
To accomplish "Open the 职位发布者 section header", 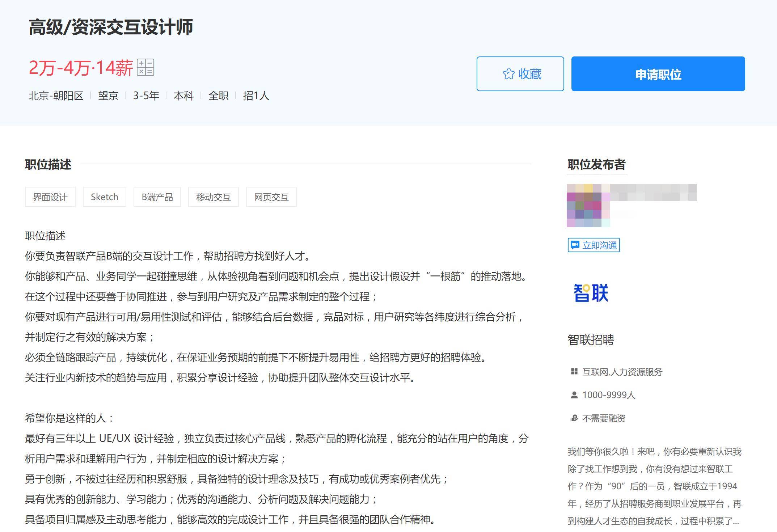I will [596, 165].
